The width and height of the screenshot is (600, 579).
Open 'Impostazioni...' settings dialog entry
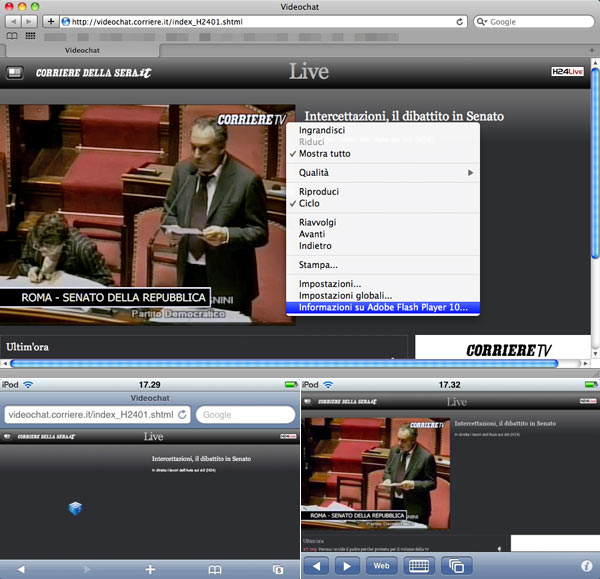(x=330, y=284)
